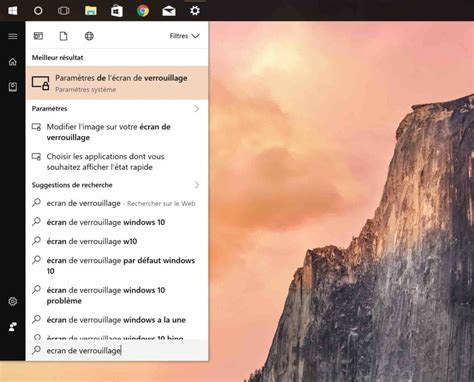Click the lock screen icon in best result
474x382 pixels.
(41, 83)
